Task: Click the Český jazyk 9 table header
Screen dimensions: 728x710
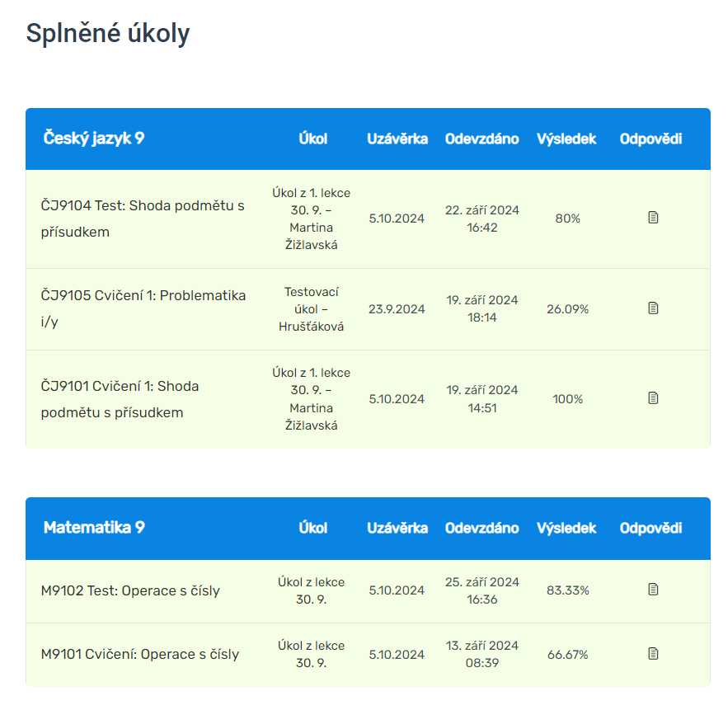Action: [x=94, y=139]
